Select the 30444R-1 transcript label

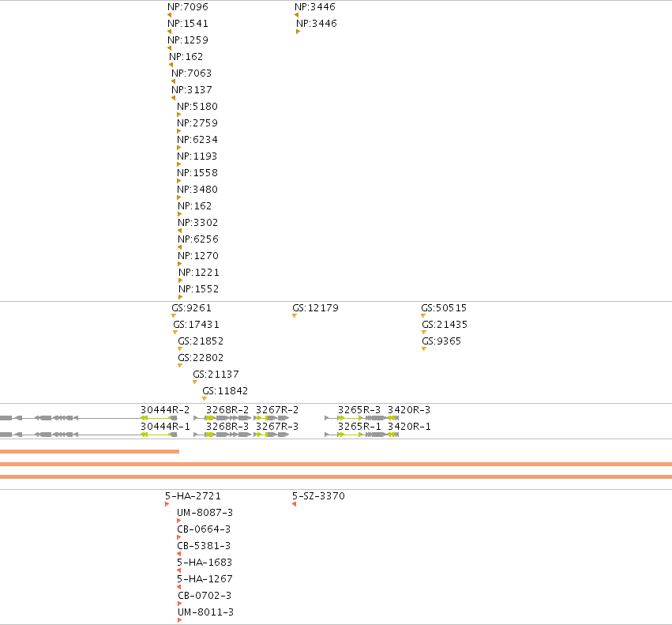point(165,427)
